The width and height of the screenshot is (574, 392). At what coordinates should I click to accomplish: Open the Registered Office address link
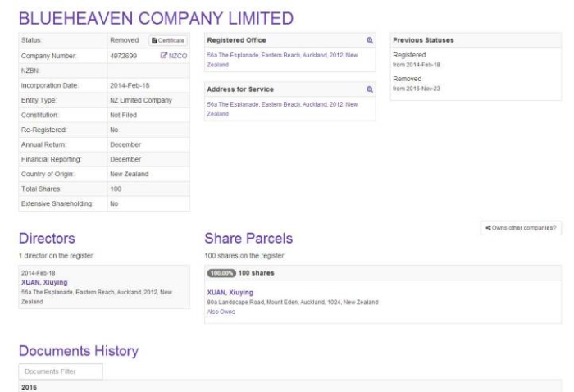point(282,60)
